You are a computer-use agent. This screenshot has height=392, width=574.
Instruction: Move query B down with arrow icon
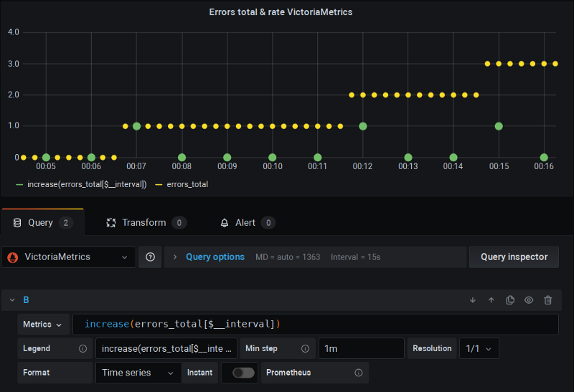(x=473, y=300)
